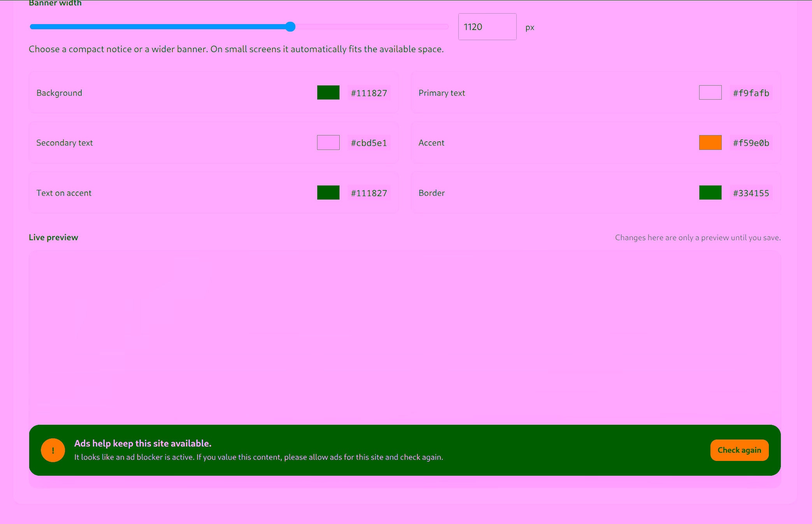
Task: Click the Text on accent label
Action: [x=64, y=193]
